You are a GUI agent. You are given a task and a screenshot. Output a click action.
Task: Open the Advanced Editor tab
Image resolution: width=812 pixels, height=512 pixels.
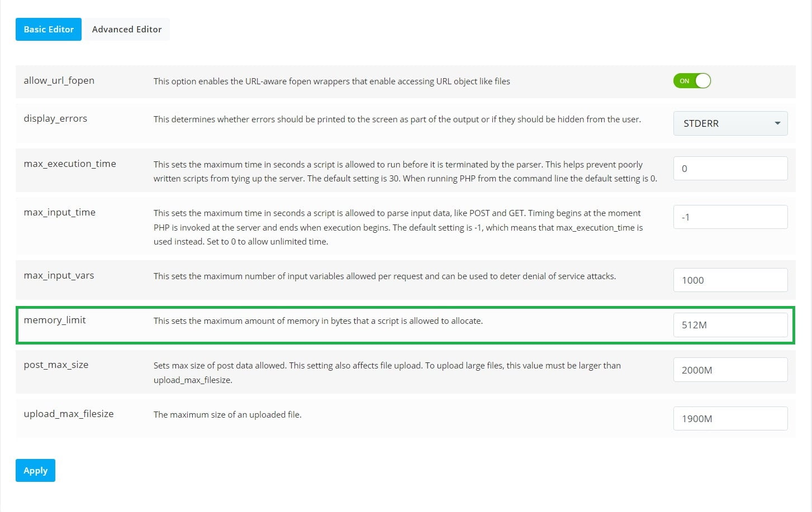pos(127,30)
